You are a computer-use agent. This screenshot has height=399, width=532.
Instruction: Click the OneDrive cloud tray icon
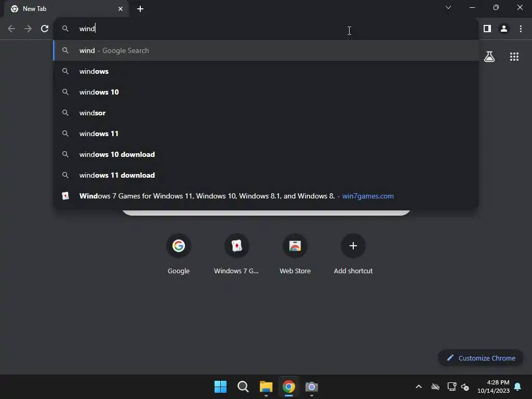(435, 387)
